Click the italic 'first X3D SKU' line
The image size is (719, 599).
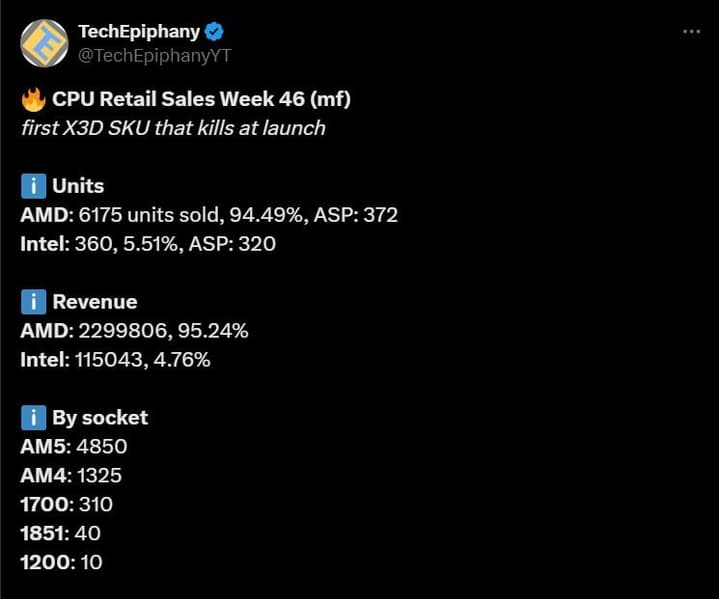(172, 128)
